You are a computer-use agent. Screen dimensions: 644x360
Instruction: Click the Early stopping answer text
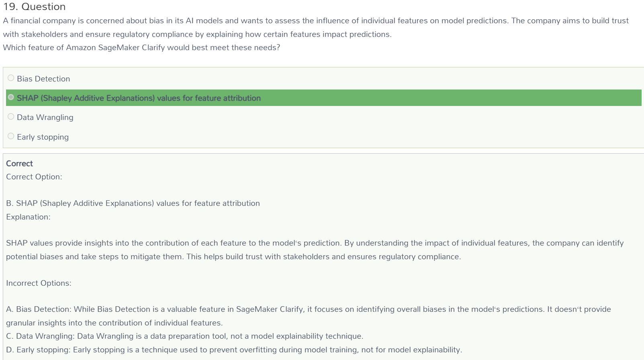click(x=43, y=137)
